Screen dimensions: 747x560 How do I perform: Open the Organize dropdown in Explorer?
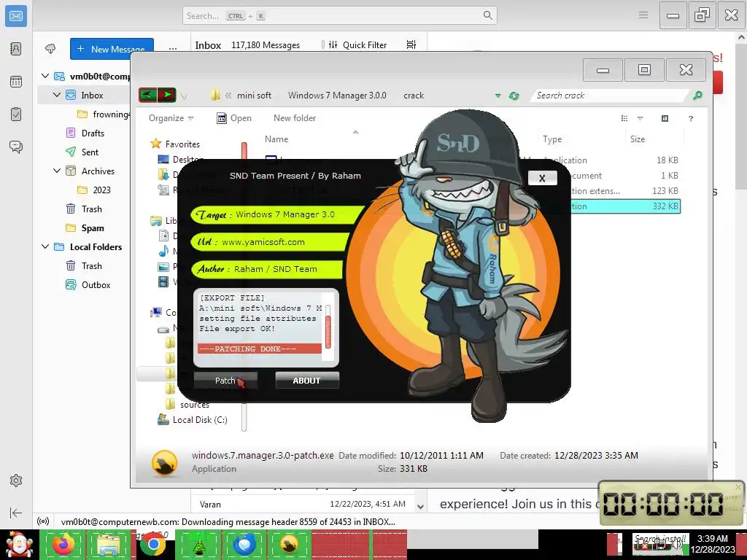[171, 118]
